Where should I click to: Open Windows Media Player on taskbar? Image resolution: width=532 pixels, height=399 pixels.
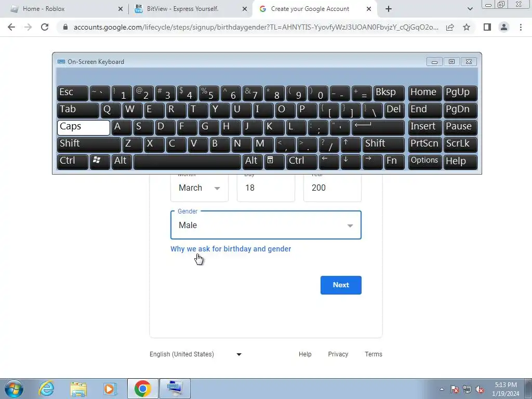coord(110,389)
